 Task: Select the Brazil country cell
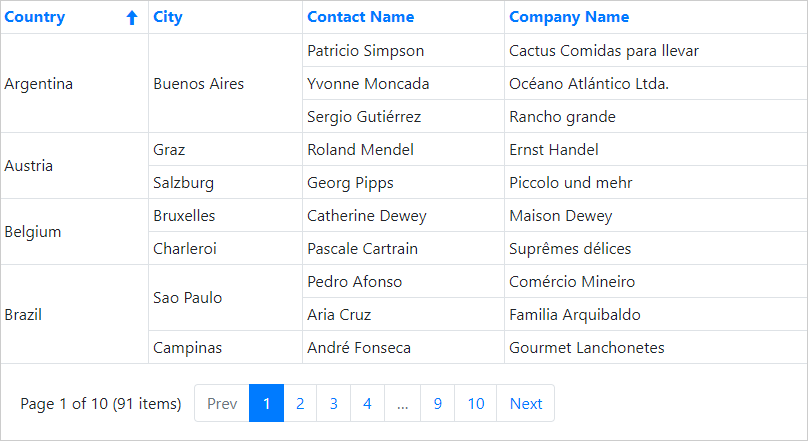click(23, 315)
